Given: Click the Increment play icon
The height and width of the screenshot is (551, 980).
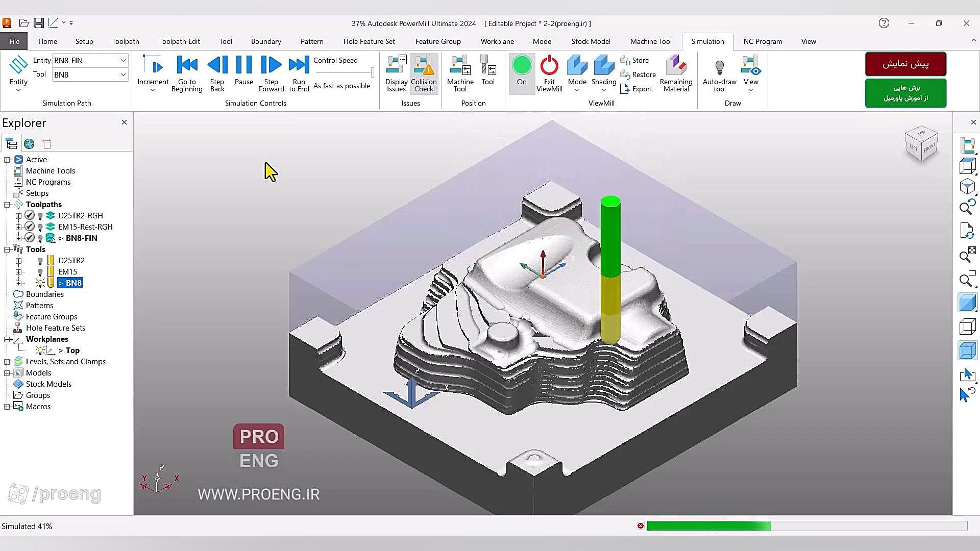Looking at the screenshot, I should point(153,65).
